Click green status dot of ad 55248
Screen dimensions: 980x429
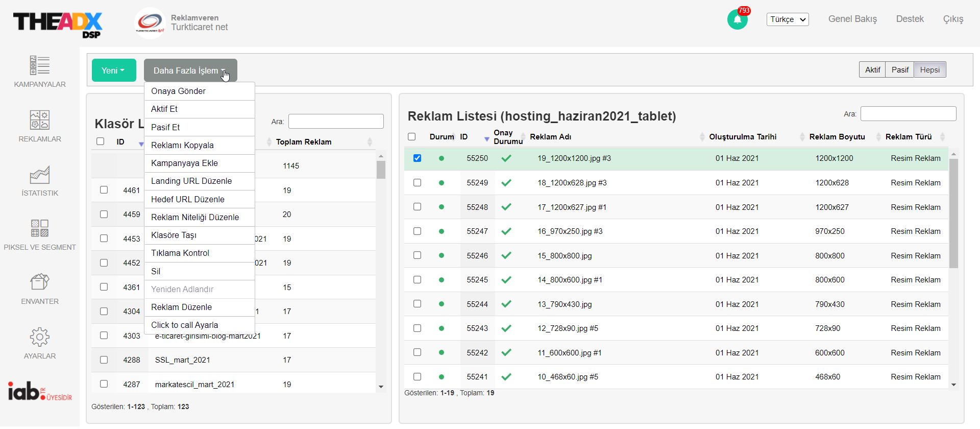[442, 207]
